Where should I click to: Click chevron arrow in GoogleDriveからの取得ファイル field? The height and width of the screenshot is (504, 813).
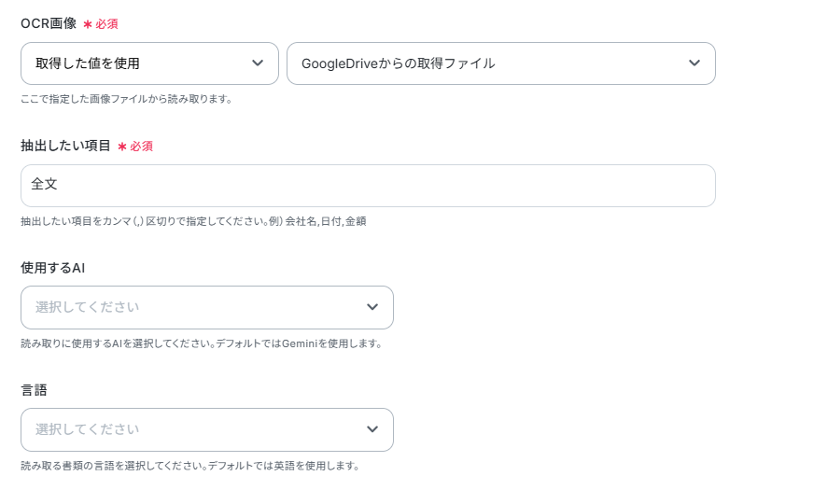pos(694,63)
